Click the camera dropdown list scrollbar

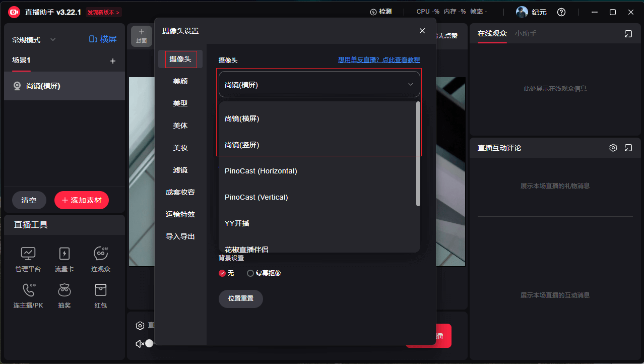(418, 154)
